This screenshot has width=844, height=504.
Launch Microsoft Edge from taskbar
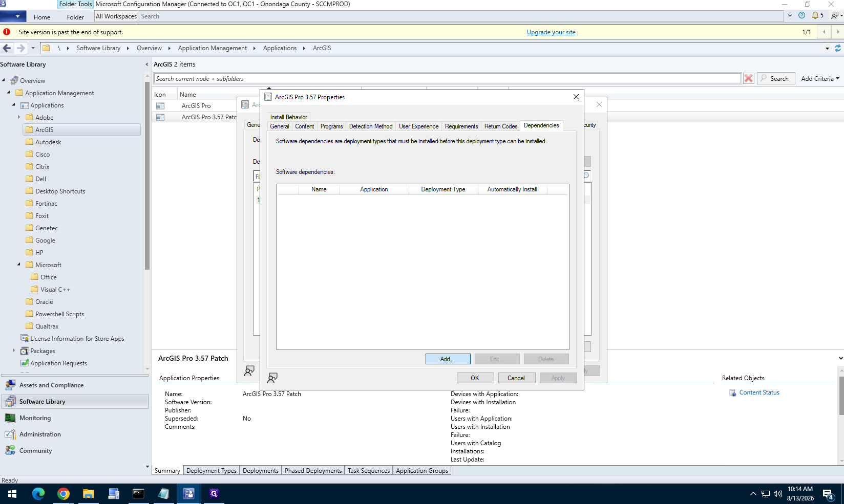38,494
